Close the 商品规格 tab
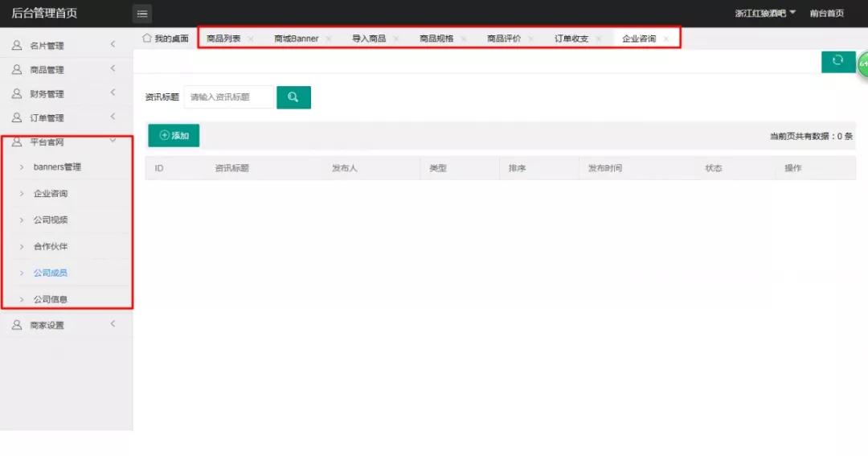 tap(464, 39)
